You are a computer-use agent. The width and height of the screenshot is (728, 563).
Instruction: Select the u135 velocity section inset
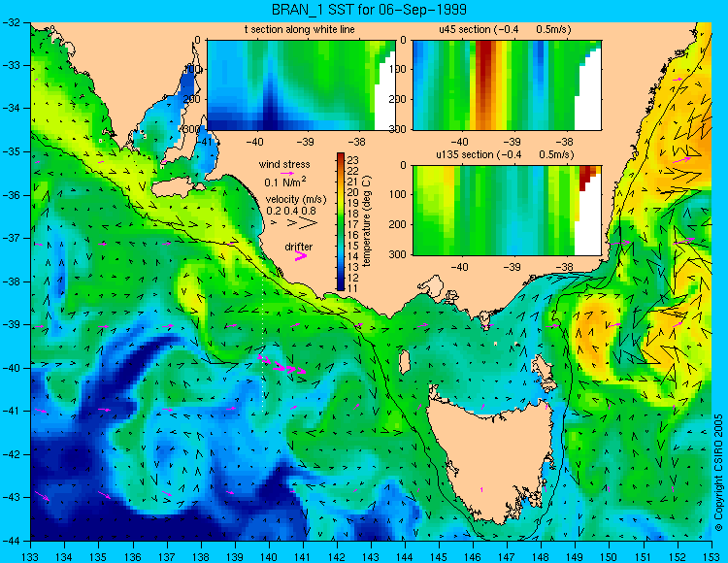coord(507,211)
